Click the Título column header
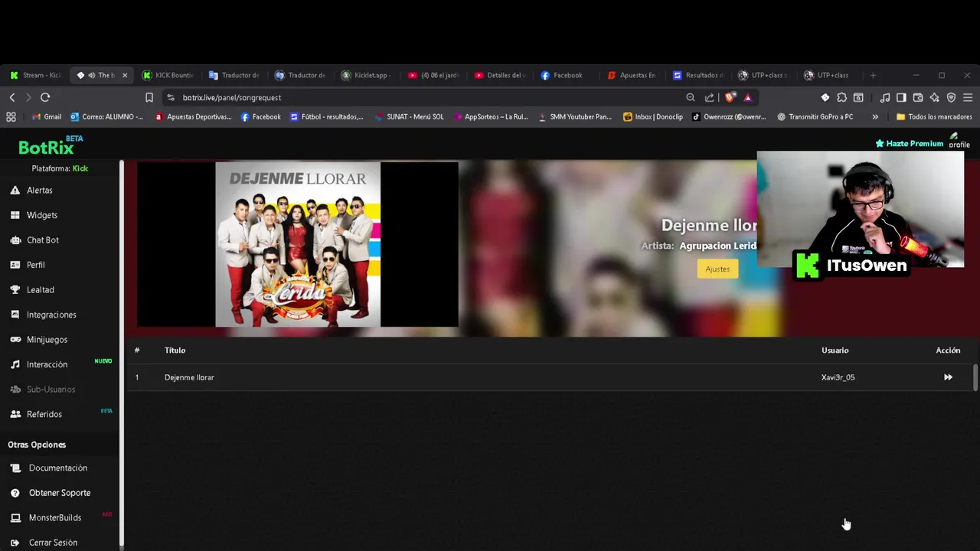980x551 pixels. [175, 350]
